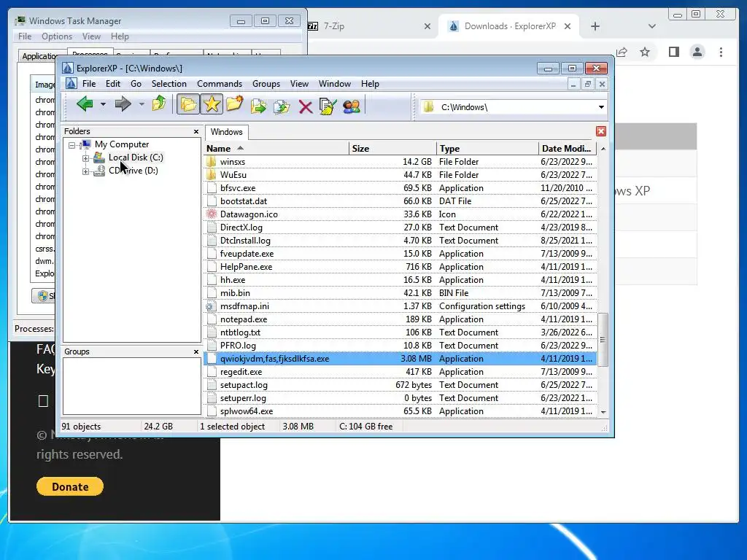Sort by Date Modified column header
This screenshot has height=560, width=747.
pyautogui.click(x=568, y=149)
